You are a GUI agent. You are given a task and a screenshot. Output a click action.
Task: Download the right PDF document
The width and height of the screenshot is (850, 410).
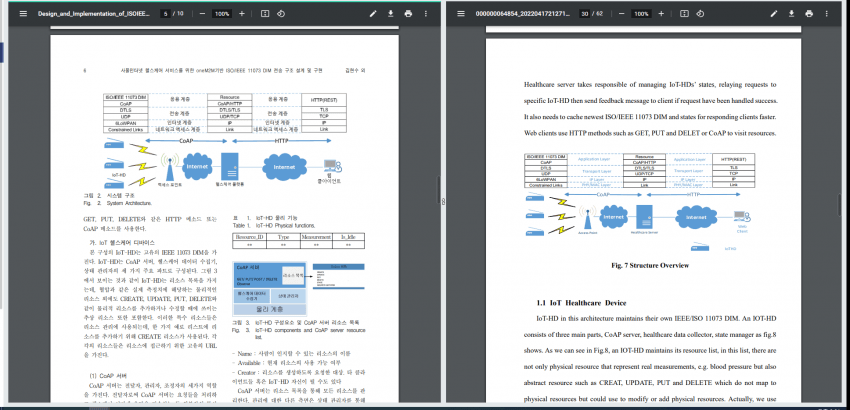coord(791,14)
